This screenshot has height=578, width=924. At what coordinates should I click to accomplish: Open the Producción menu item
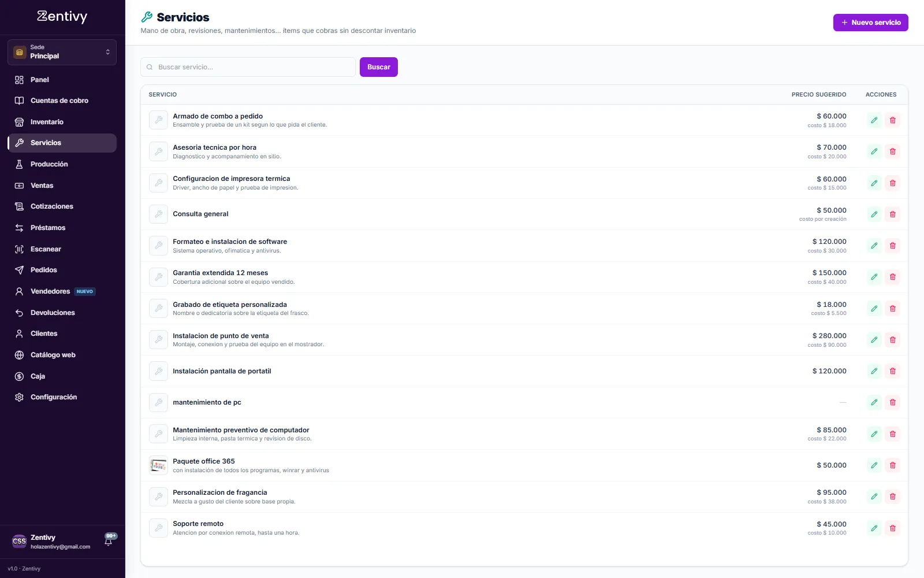62,164
